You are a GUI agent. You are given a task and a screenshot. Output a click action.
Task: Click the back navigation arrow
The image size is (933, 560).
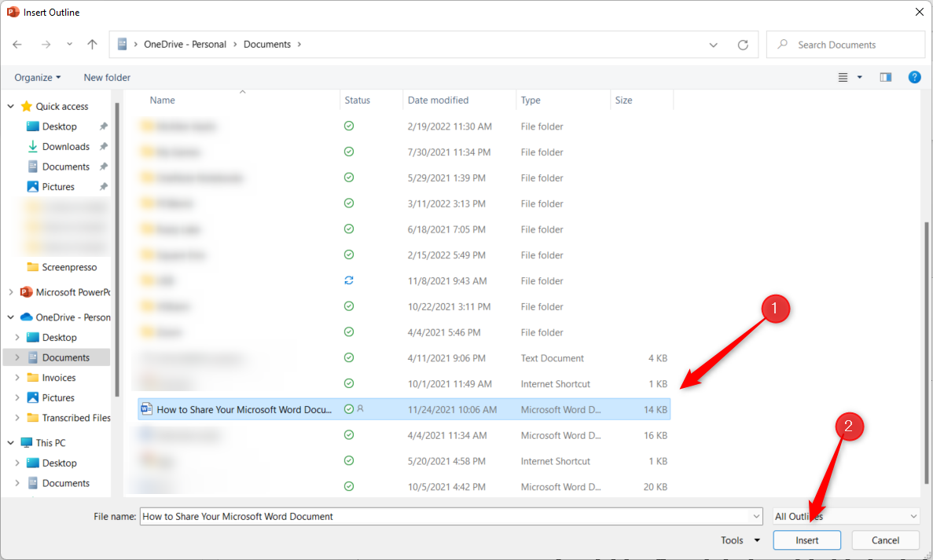tap(17, 44)
